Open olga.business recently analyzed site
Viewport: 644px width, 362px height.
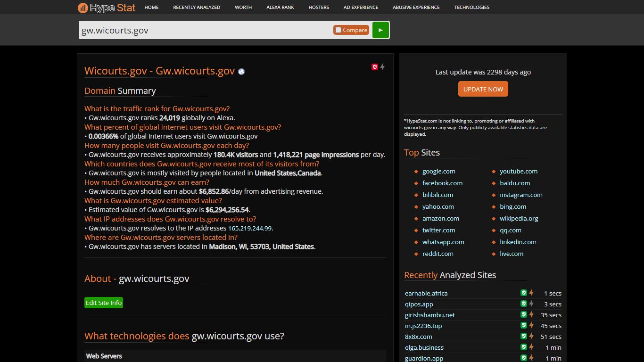click(x=424, y=347)
